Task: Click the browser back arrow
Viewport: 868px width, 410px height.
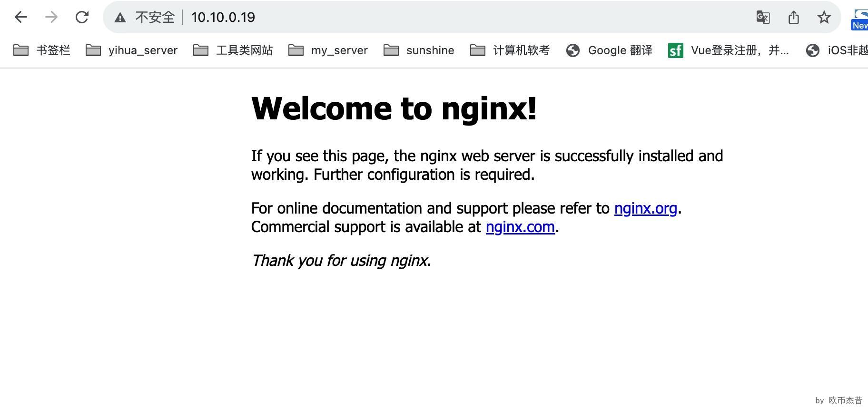Action: tap(21, 18)
